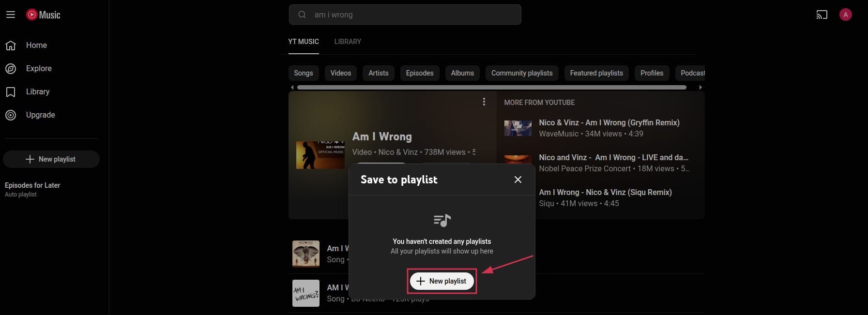Switch to YT MUSIC tab

(x=304, y=42)
